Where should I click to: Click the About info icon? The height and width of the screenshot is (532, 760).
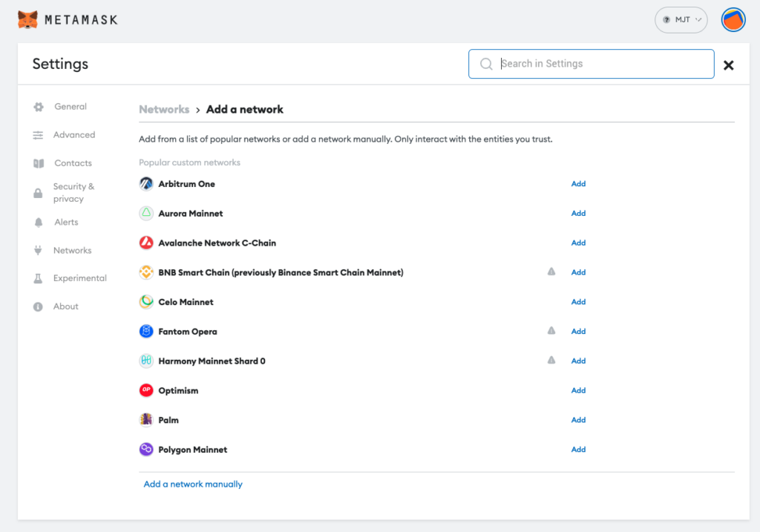(38, 306)
